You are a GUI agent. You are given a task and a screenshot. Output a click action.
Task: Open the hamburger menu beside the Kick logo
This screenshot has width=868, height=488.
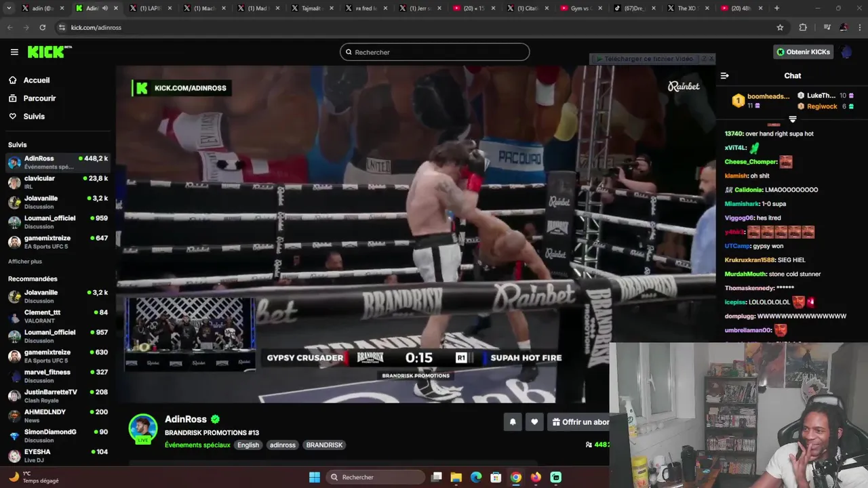point(14,52)
